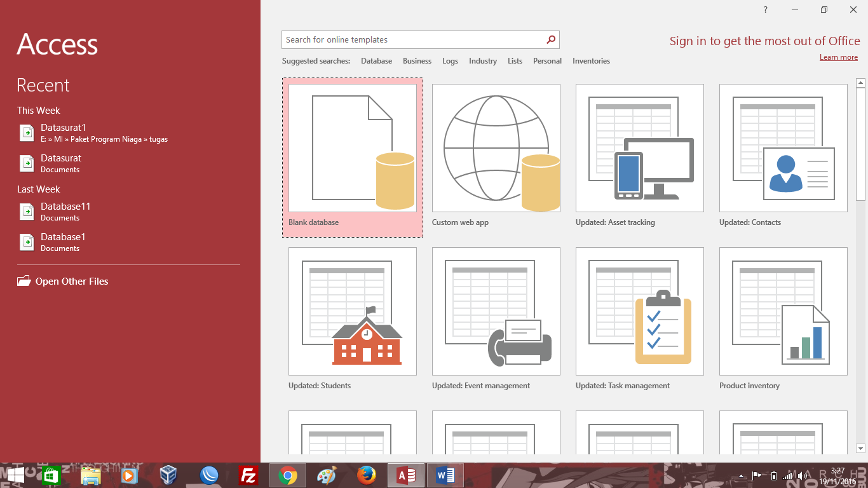Switch to Google Chrome on the taskbar

tap(288, 475)
